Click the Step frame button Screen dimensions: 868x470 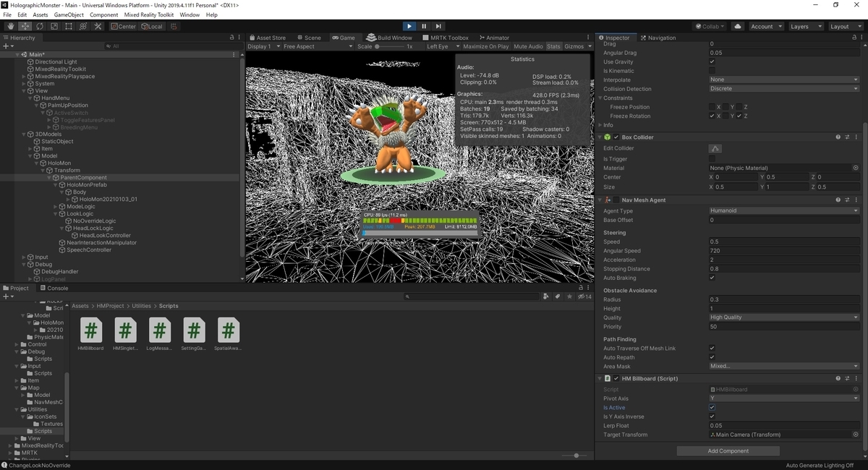pos(438,26)
